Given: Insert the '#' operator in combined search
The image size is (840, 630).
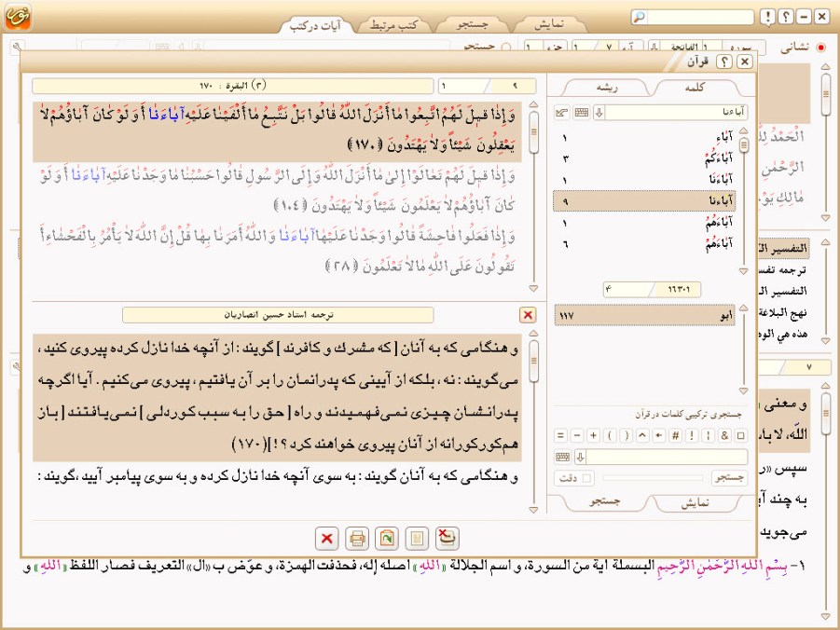Looking at the screenshot, I should click(676, 435).
